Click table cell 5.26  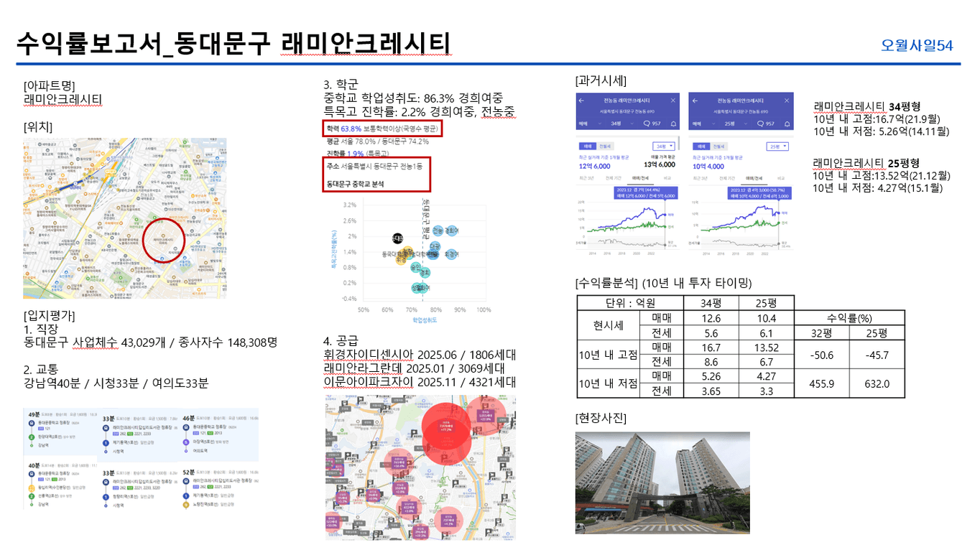[711, 376]
